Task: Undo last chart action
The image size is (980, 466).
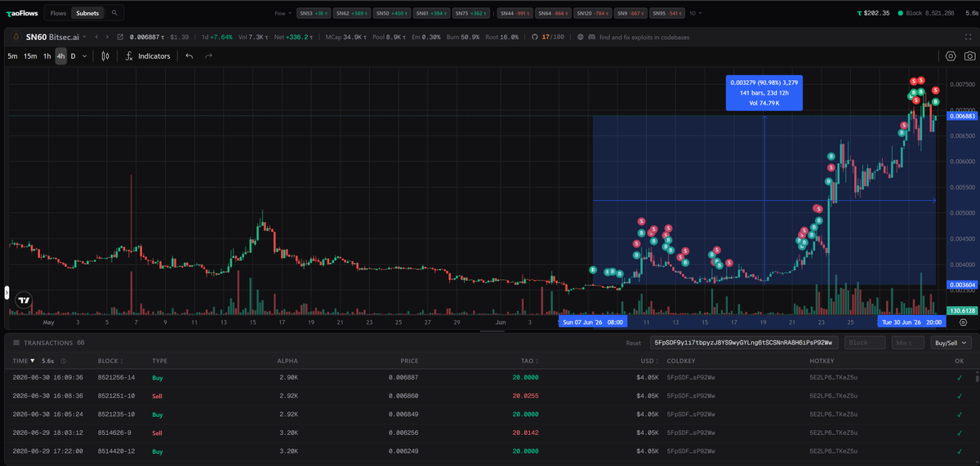Action: [189, 56]
